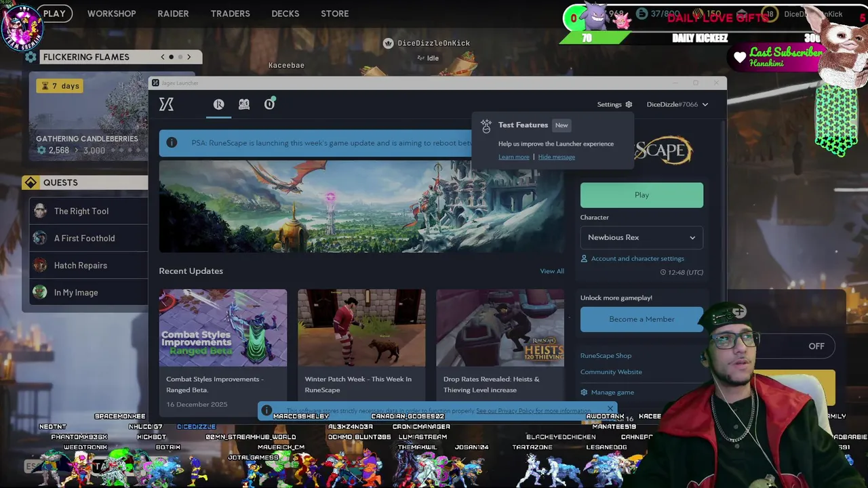
Task: Click the New badge beside Test Features
Action: 561,125
